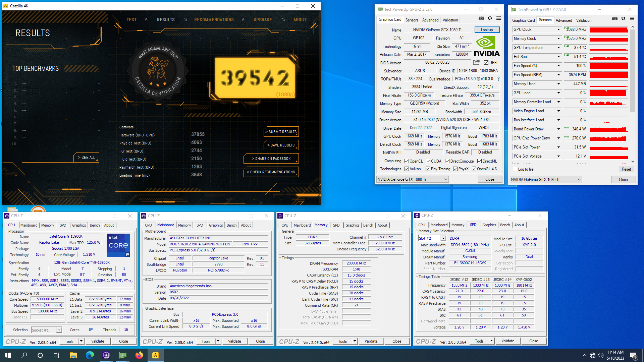Click the SAVE RESULTS button in Catzilla
Screen dimensions: 644x362
tap(281, 145)
